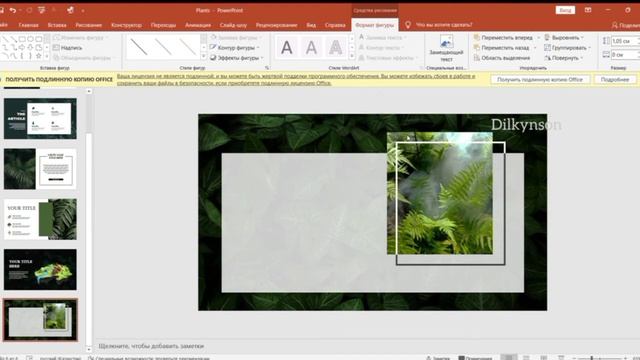Viewport: 640px width, 360px height.
Task: Open the Конструктор tab
Action: pos(127,25)
